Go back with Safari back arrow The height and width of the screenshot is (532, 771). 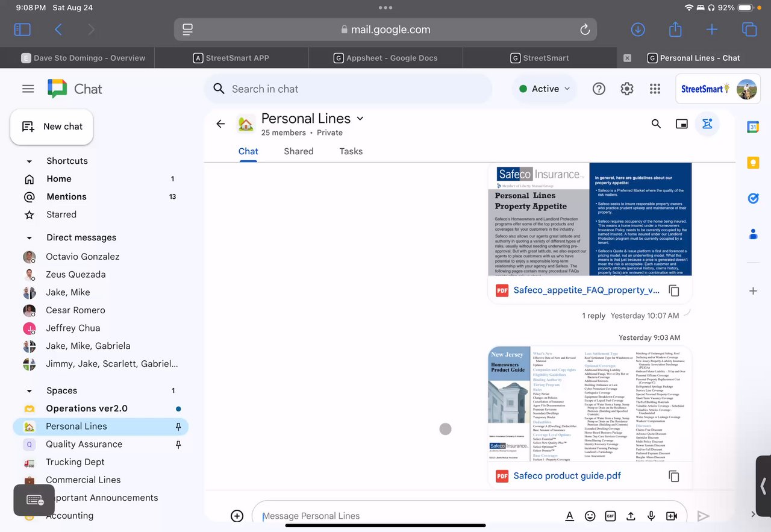(58, 29)
